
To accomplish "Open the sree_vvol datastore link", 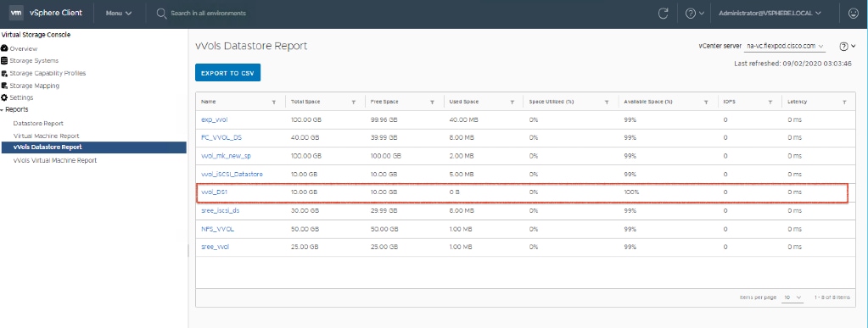I will point(215,247).
